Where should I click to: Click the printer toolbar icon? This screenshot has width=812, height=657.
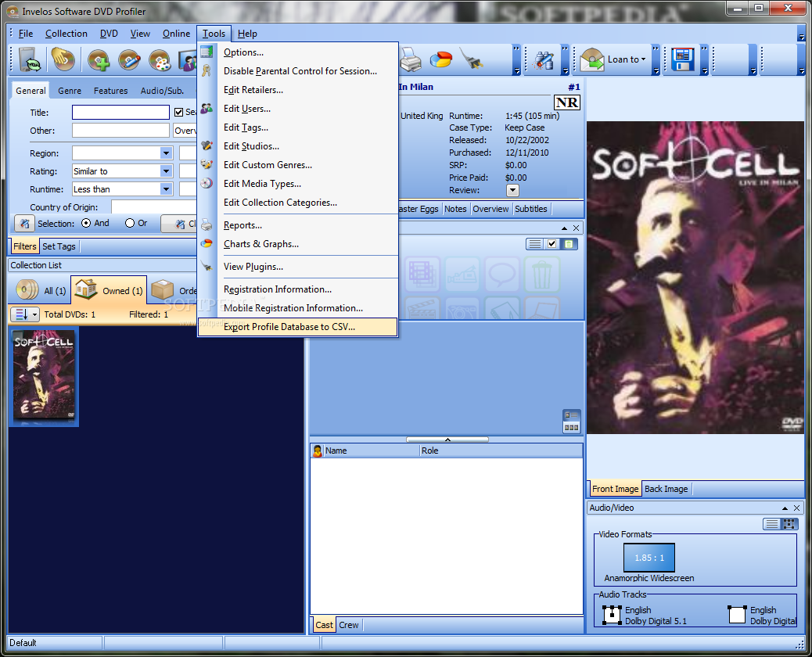coord(411,60)
